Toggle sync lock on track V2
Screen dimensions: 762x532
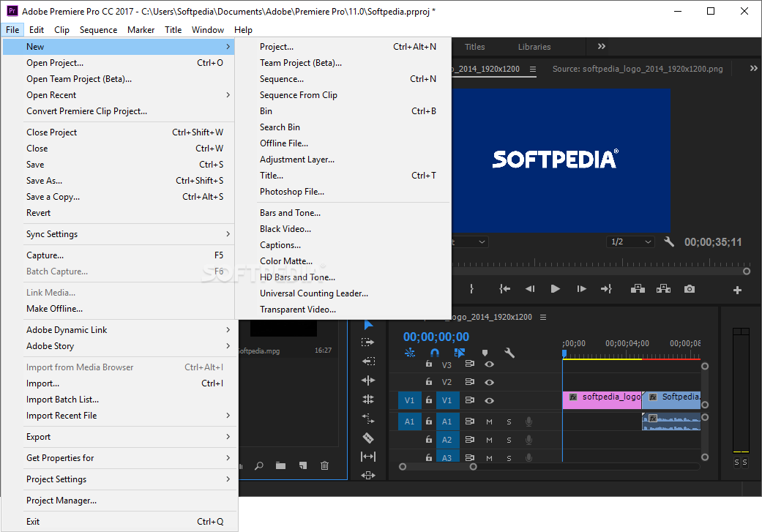(469, 382)
